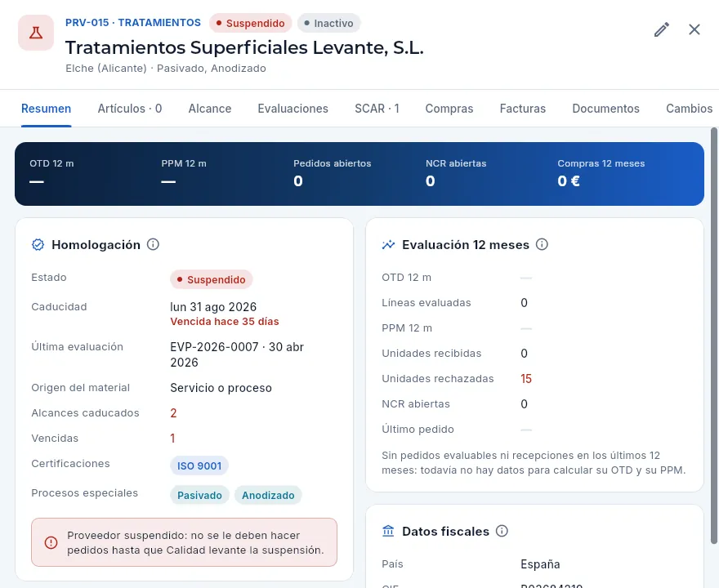Open the Homologación info icon
The width and height of the screenshot is (719, 588).
coord(153,244)
